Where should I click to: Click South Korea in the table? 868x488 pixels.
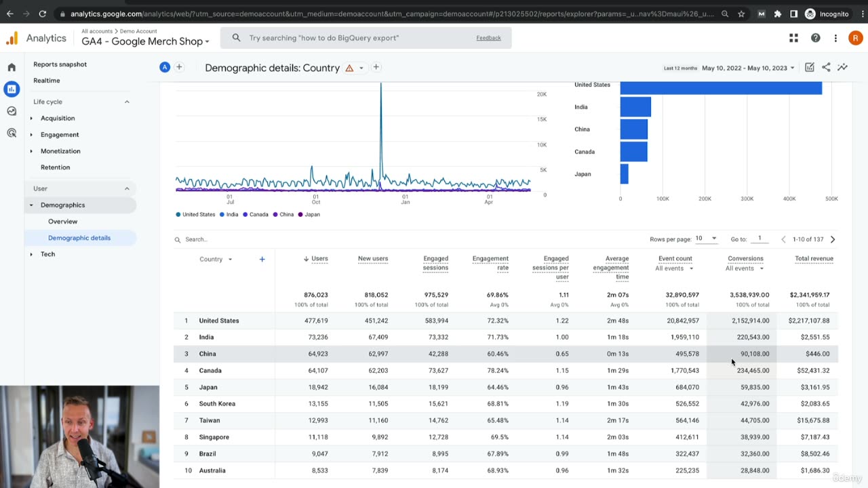[217, 404]
